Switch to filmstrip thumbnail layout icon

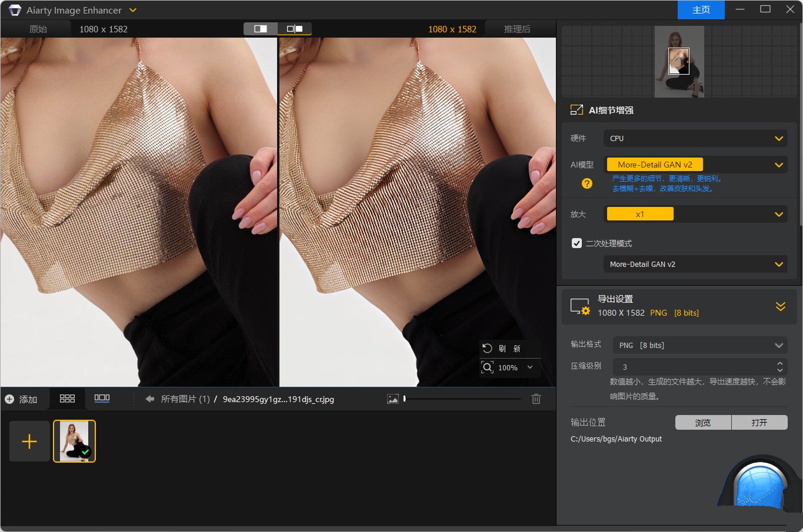pos(102,398)
